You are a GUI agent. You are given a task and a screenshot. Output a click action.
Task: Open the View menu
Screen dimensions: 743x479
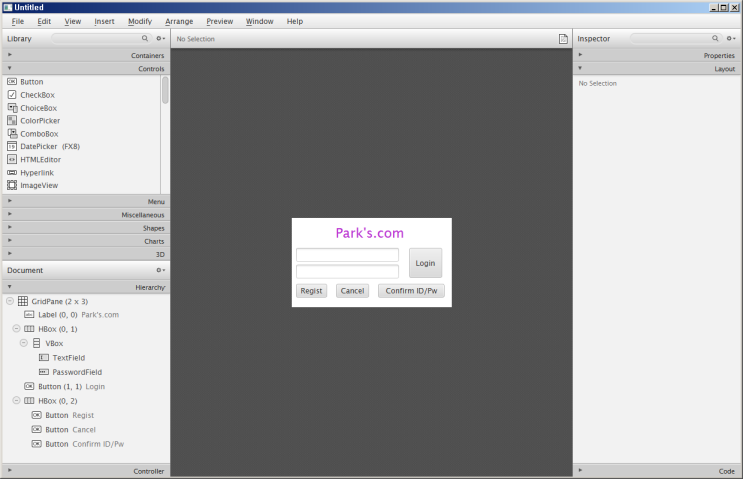click(72, 21)
